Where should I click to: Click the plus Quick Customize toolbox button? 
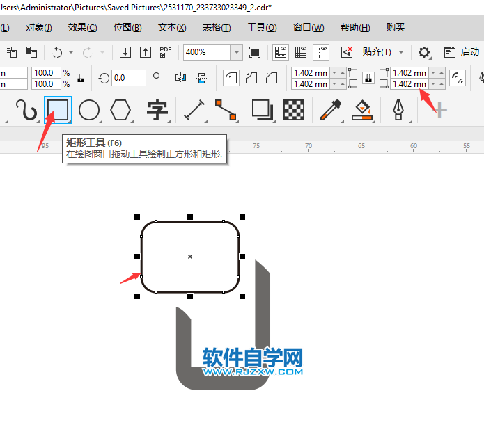point(441,110)
